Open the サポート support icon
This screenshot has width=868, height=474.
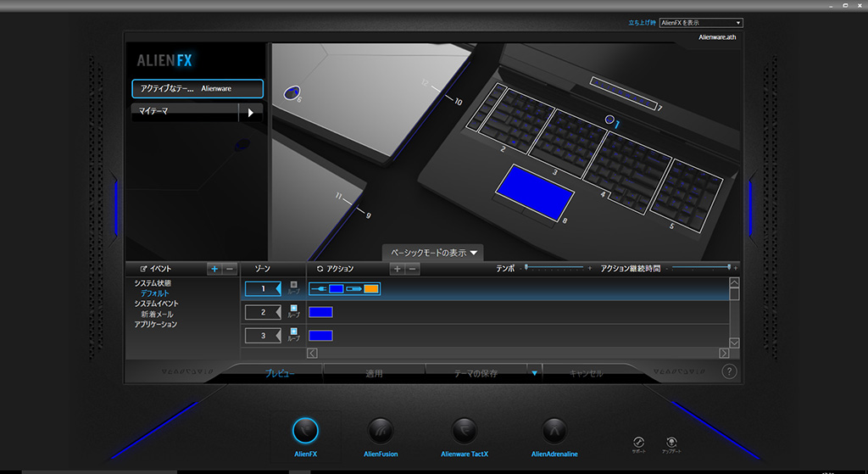[639, 443]
